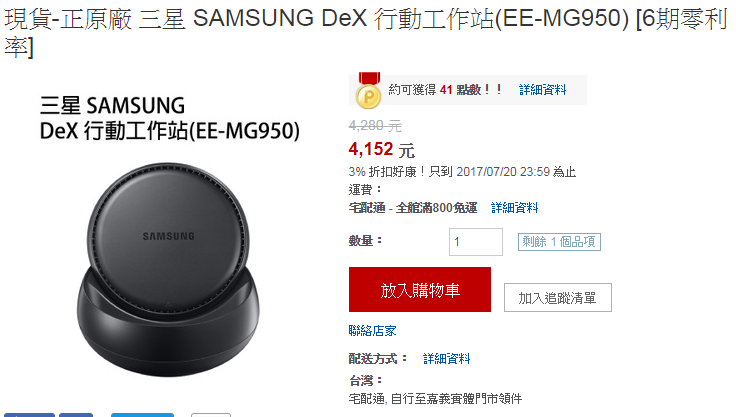Open 詳細資料 link beside 全館滿800免運 shipping
Viewport: 736px width, 417px height.
coord(514,208)
